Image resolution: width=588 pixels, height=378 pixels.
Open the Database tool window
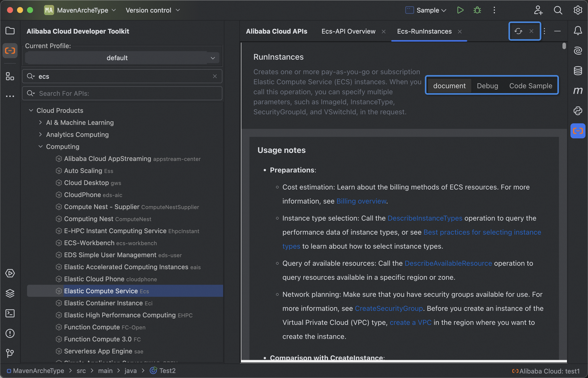(578, 71)
